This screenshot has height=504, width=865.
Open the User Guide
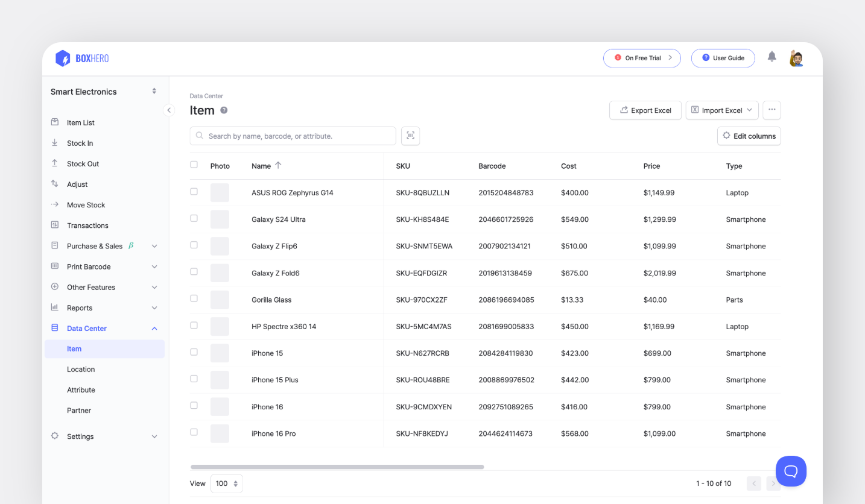[723, 58]
